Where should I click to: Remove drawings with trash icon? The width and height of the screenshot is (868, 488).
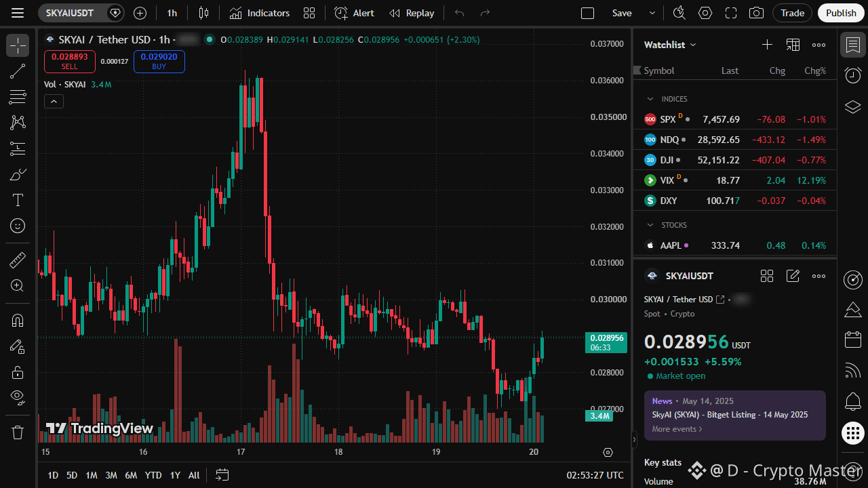click(x=18, y=432)
